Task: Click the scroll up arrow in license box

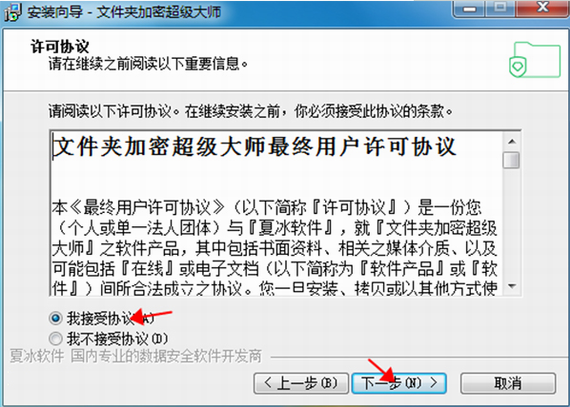Action: tap(512, 141)
